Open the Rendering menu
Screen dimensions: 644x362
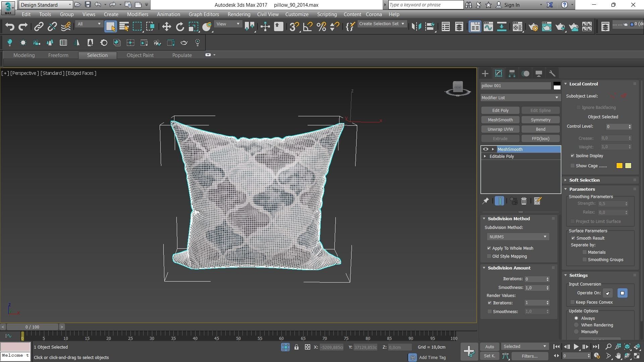239,14
